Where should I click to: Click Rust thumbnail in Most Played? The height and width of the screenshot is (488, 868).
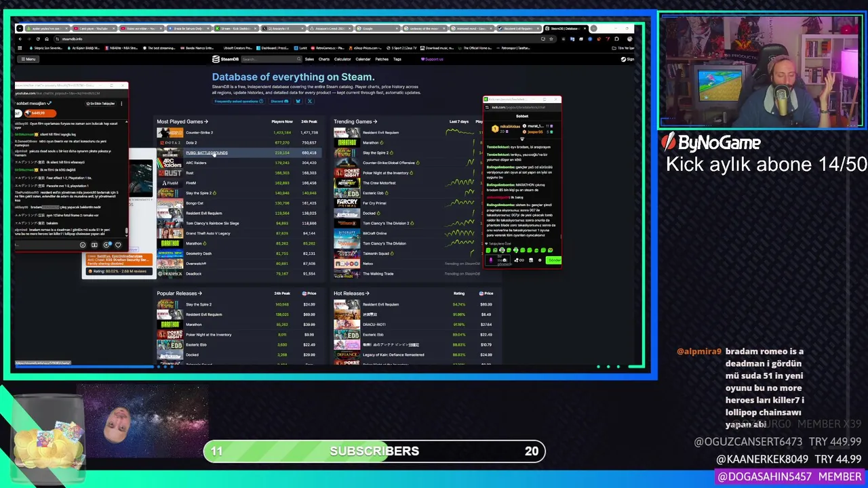[x=170, y=173]
